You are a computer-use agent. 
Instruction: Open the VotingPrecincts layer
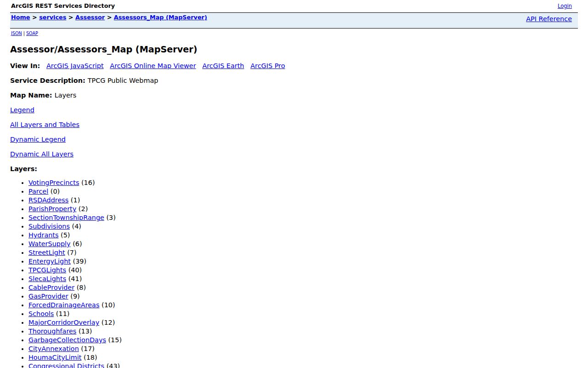click(x=54, y=183)
